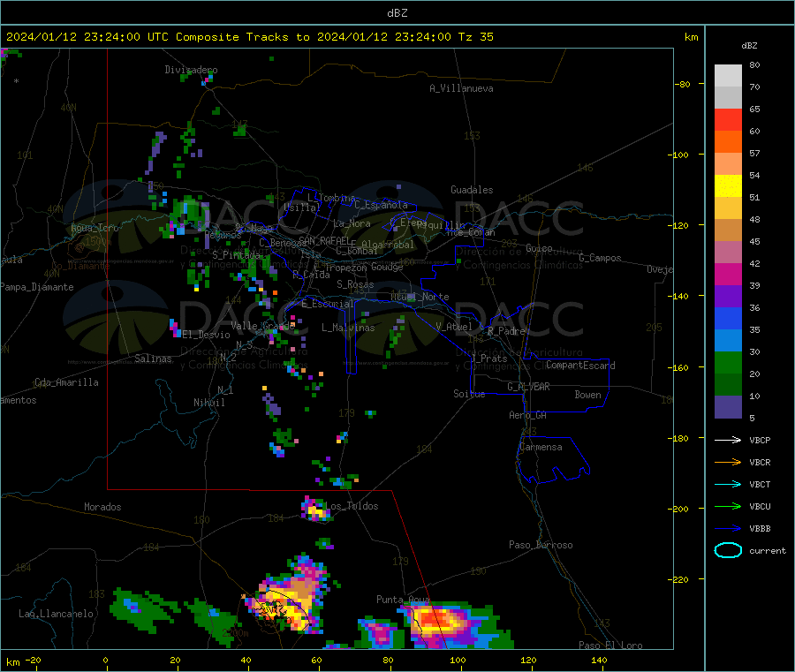Select the bright green 20-30 dBZ swatch
Viewport: 795px width, 672px height.
pos(728,362)
